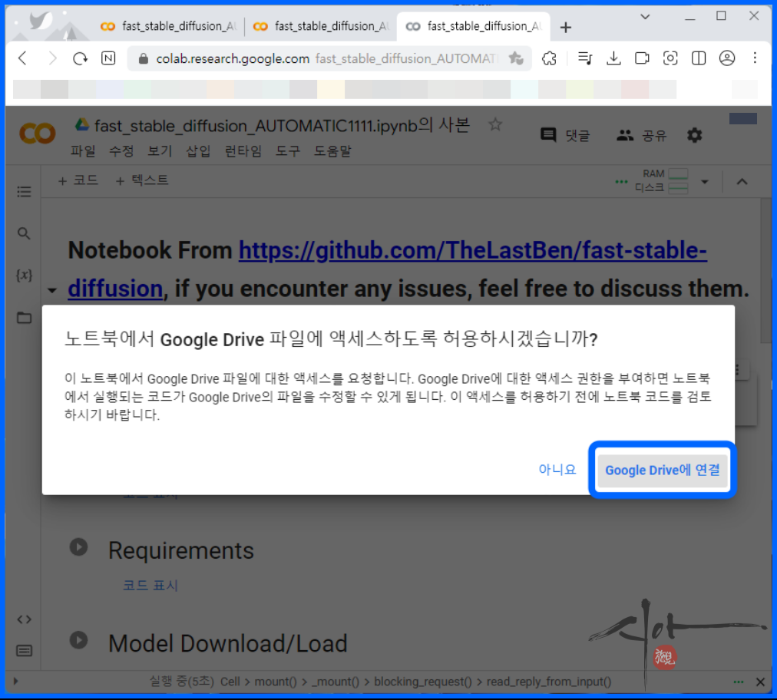777x700 pixels.
Task: Switch to the first fast_stable_diffusion tab
Action: click(x=168, y=26)
